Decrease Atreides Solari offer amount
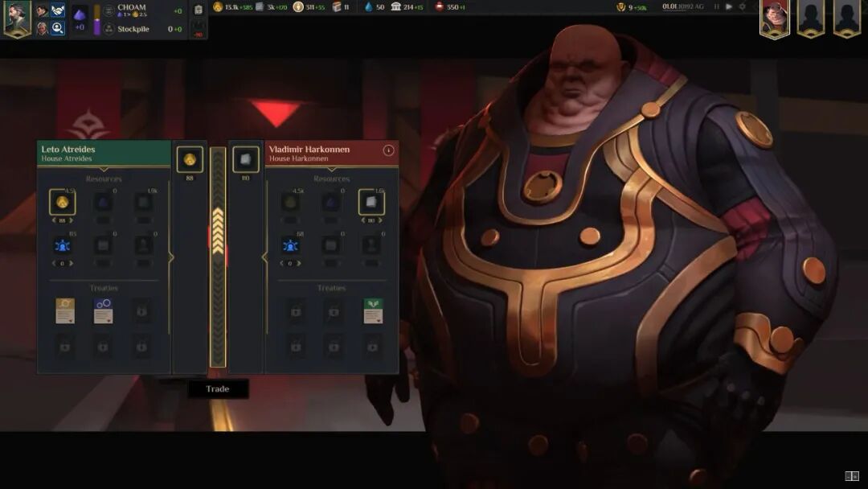Image resolution: width=868 pixels, height=489 pixels. pyautogui.click(x=54, y=220)
